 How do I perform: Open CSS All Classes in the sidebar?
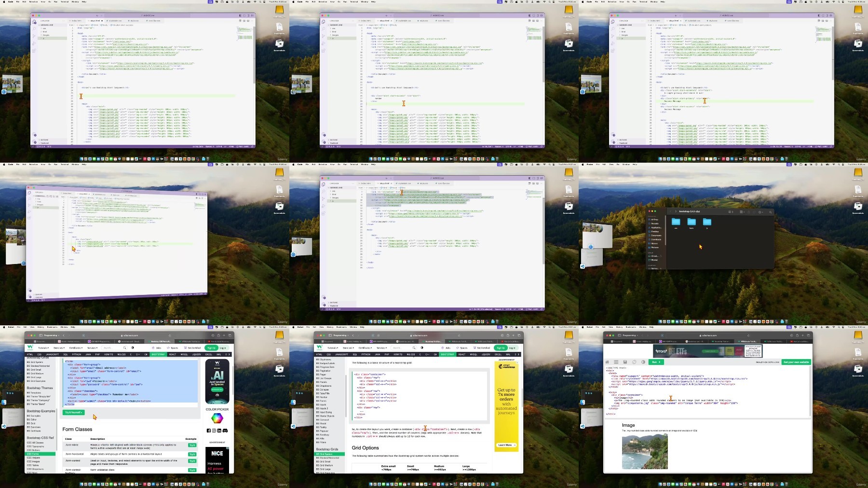tap(35, 443)
